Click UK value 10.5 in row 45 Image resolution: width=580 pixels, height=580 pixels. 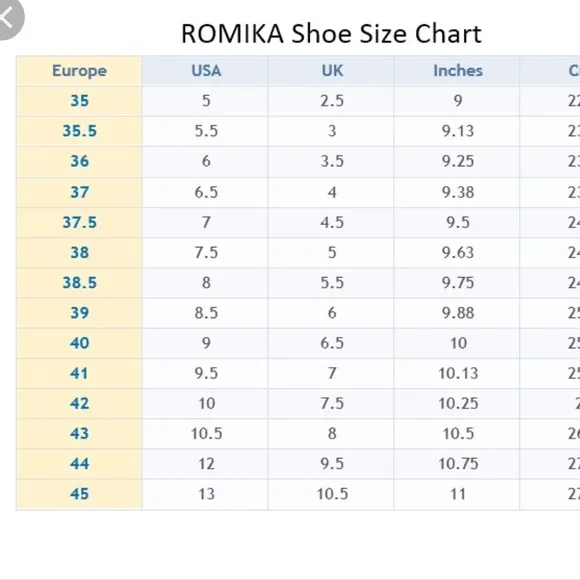point(332,494)
